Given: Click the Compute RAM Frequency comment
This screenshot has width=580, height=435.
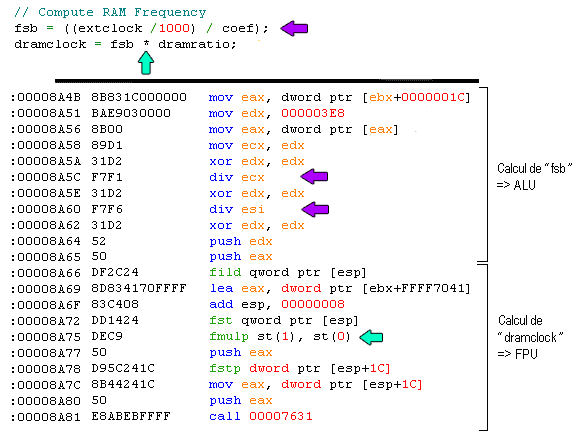Looking at the screenshot, I should [110, 12].
